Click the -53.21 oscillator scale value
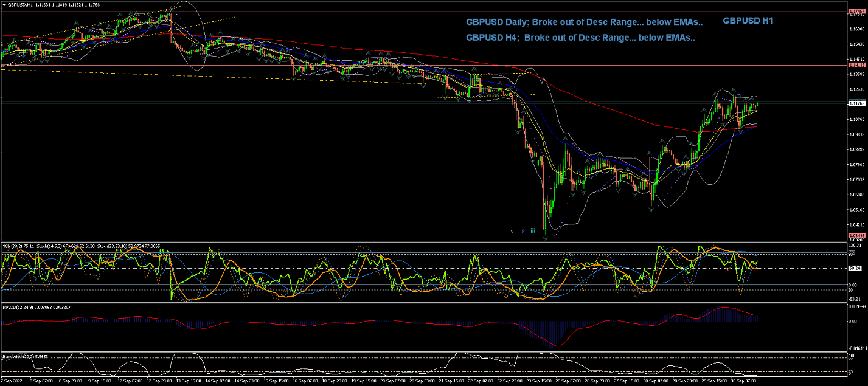 (x=856, y=298)
